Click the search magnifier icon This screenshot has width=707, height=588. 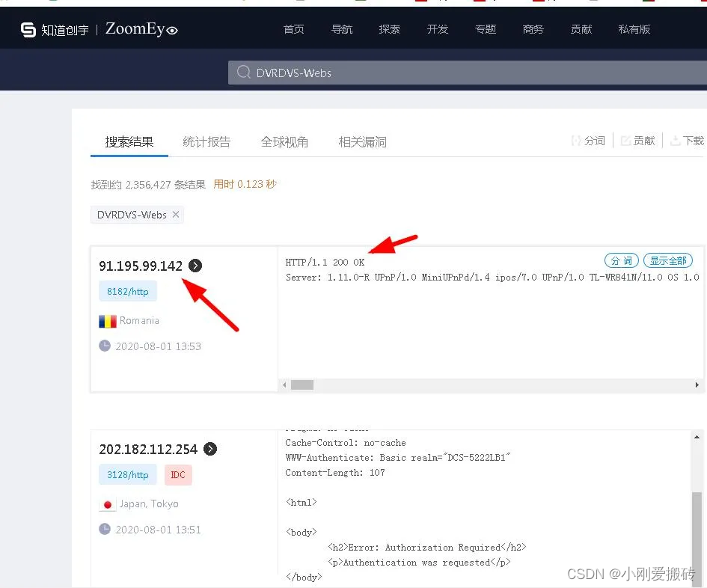(x=243, y=72)
